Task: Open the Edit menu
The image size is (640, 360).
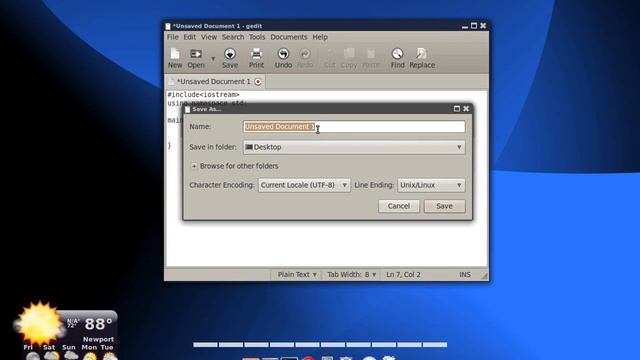Action: [189, 37]
